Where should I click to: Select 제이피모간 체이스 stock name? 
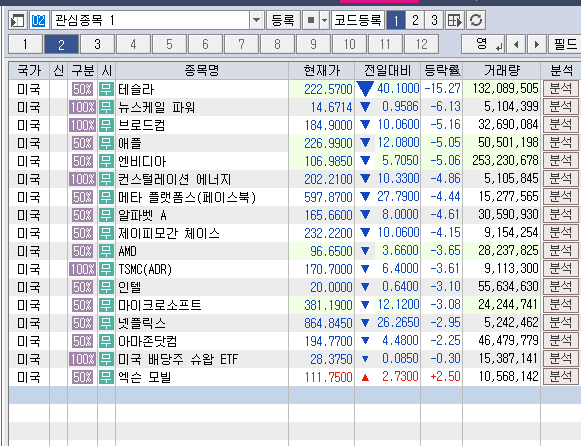pos(169,233)
